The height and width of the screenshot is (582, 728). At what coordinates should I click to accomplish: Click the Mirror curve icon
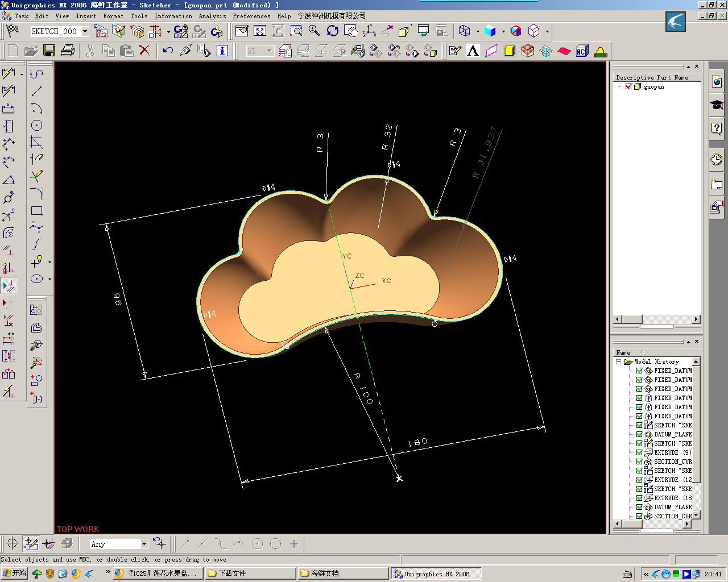pos(36,310)
